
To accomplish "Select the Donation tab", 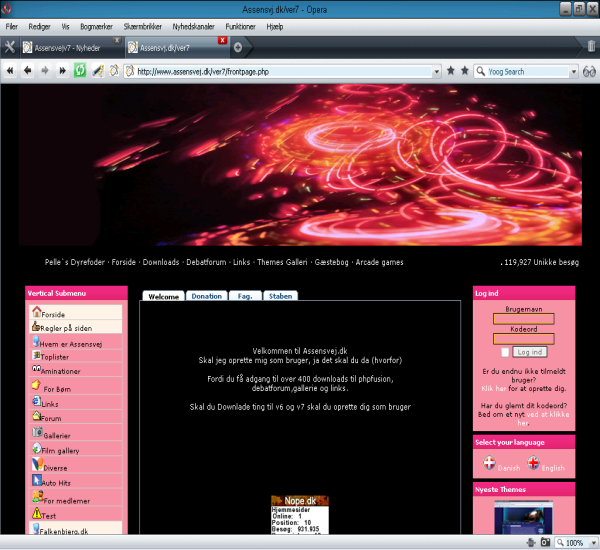I will [207, 296].
